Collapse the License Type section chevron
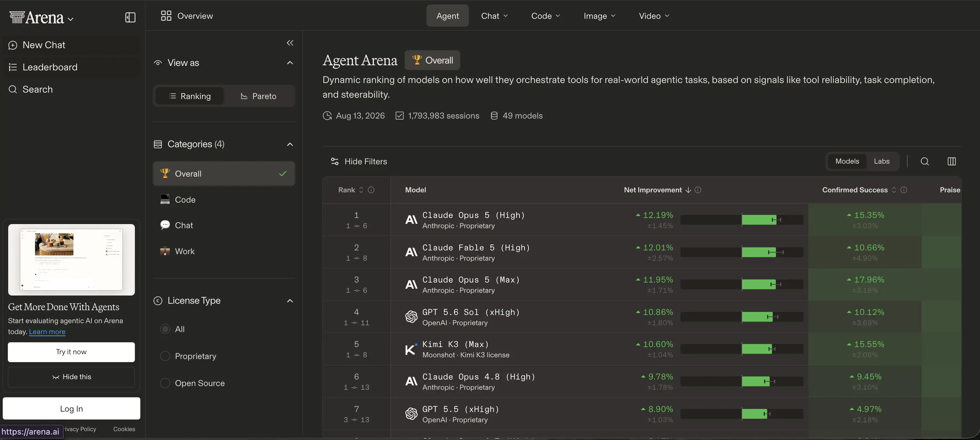This screenshot has height=440, width=980. click(290, 301)
